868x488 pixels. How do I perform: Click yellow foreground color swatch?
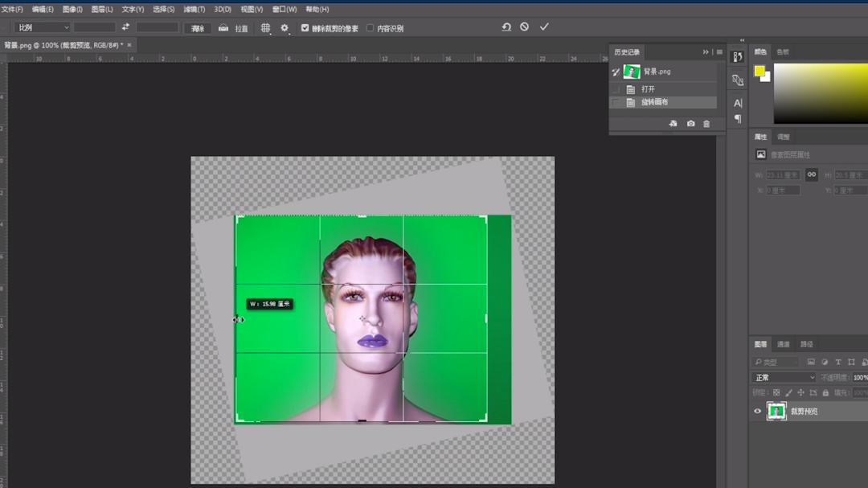[759, 71]
